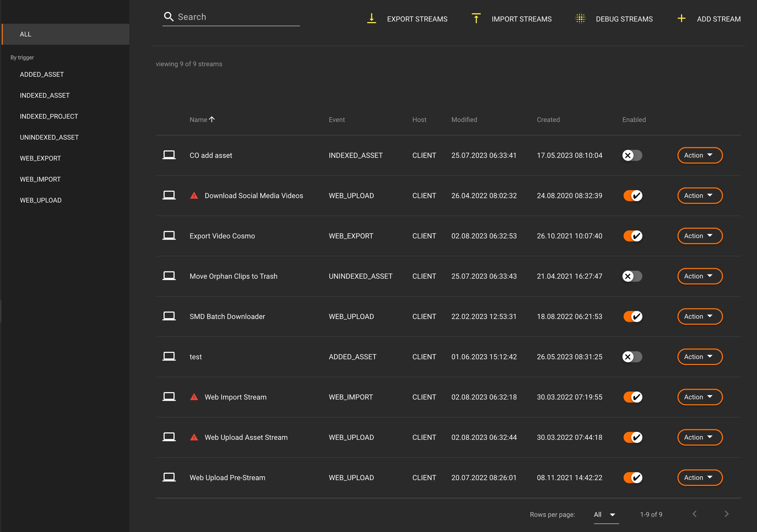Click the Add Stream plus icon
This screenshot has width=757, height=532.
(681, 18)
